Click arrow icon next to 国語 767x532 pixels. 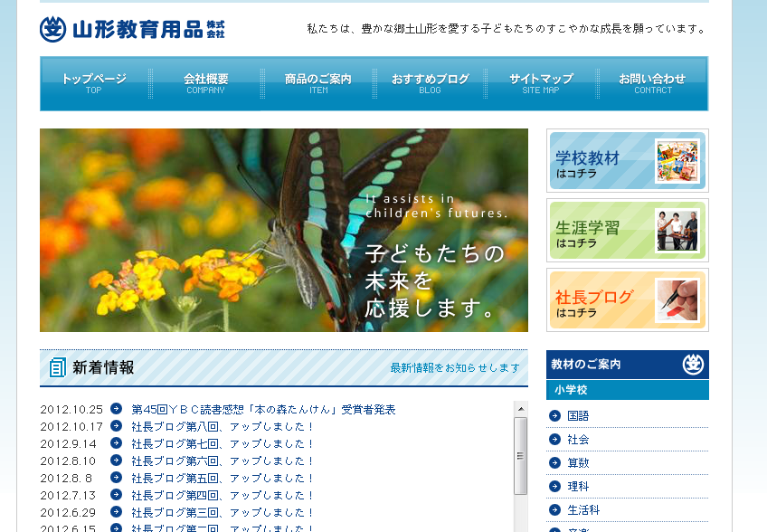pyautogui.click(x=555, y=416)
